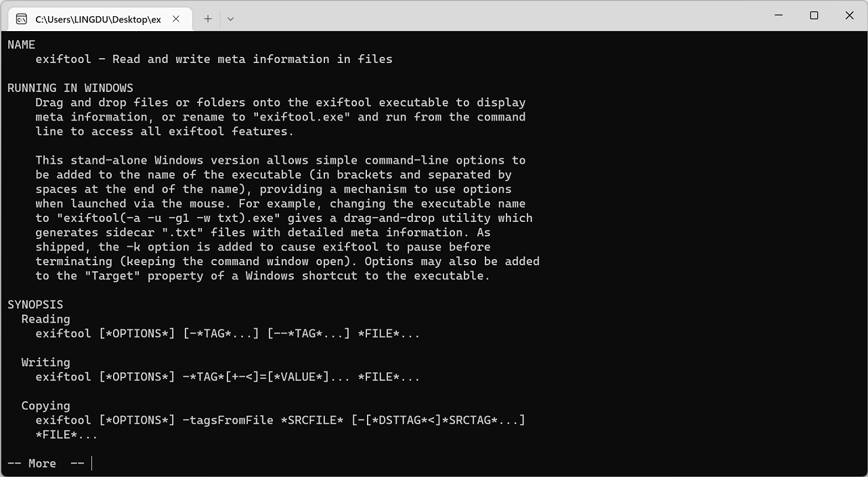Click the SYNOPSIS section heading
868x477 pixels.
click(x=35, y=304)
